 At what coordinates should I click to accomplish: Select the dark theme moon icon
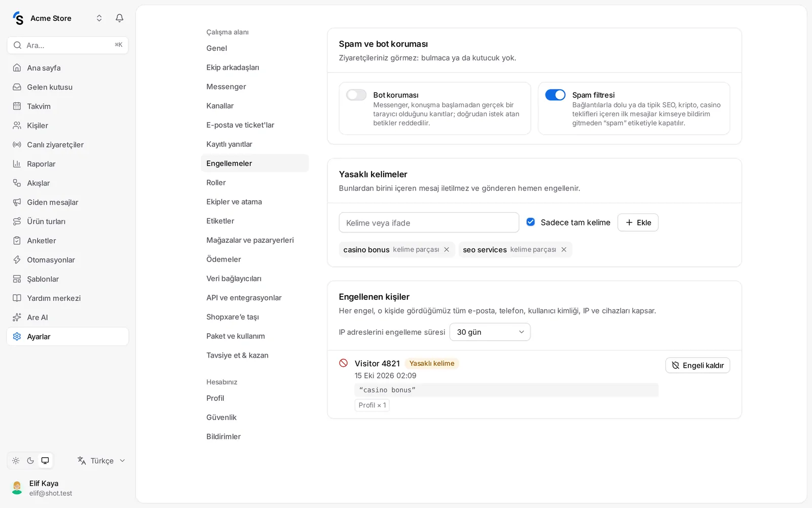[30, 461]
